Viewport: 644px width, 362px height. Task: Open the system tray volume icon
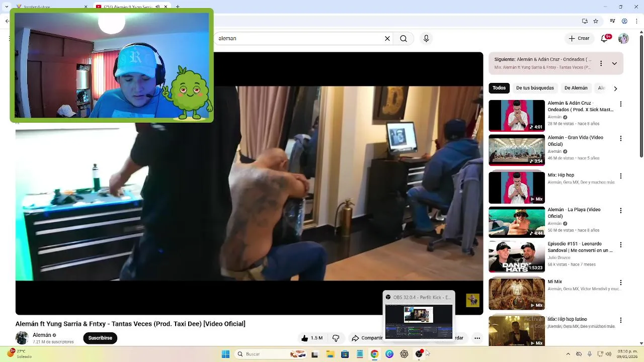coord(608,354)
